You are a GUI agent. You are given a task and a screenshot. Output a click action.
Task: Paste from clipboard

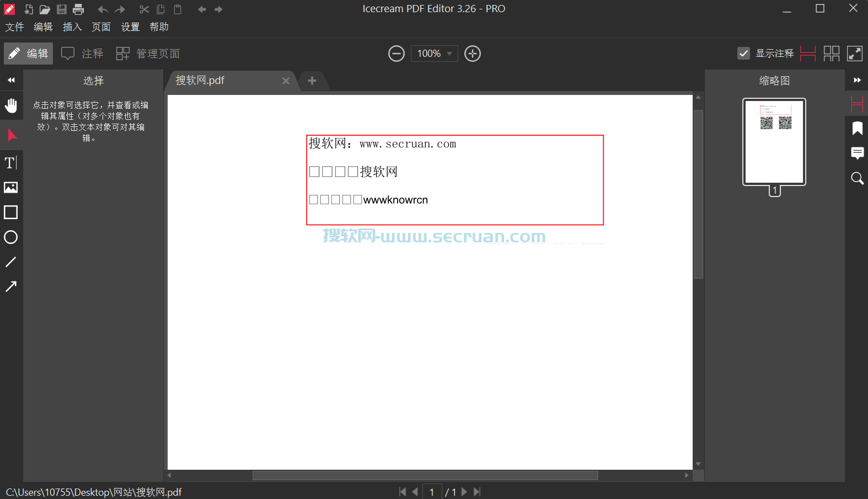pyautogui.click(x=177, y=9)
